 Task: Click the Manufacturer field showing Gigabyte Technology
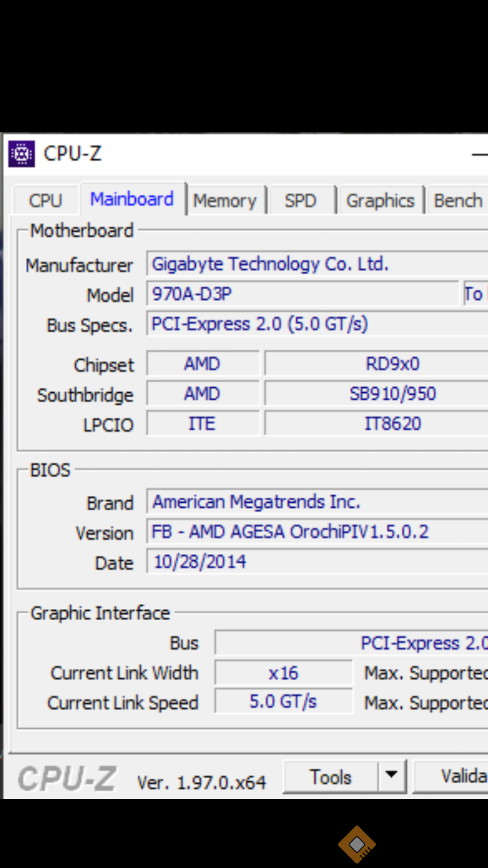pos(317,264)
